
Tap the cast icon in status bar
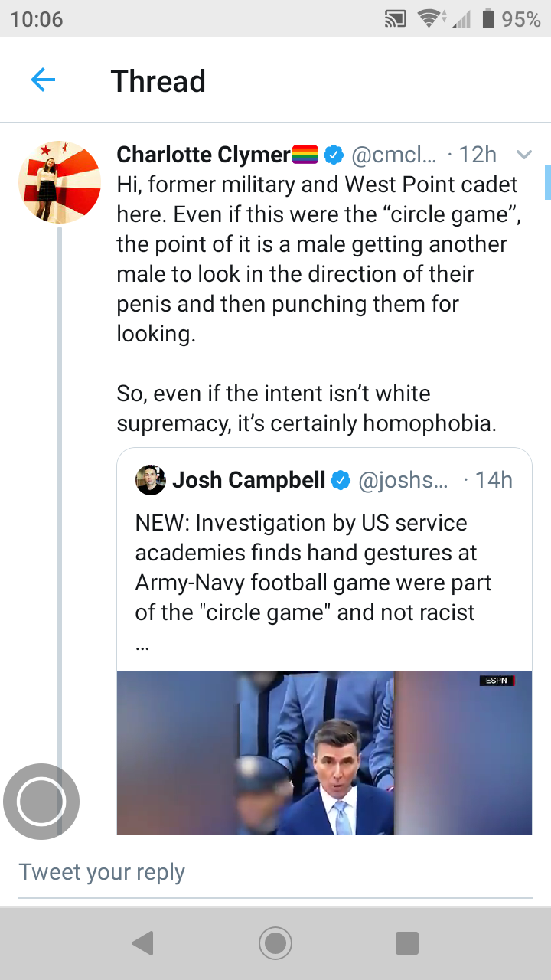click(x=395, y=19)
